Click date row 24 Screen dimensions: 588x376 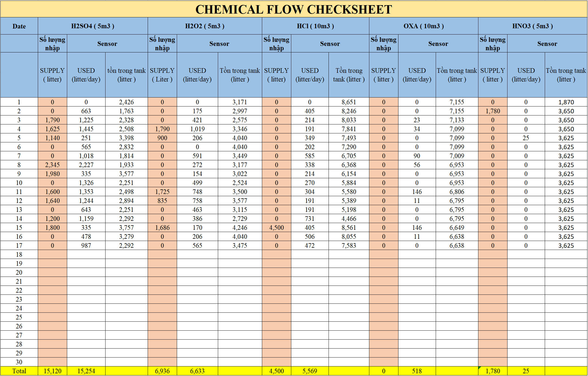pyautogui.click(x=19, y=308)
